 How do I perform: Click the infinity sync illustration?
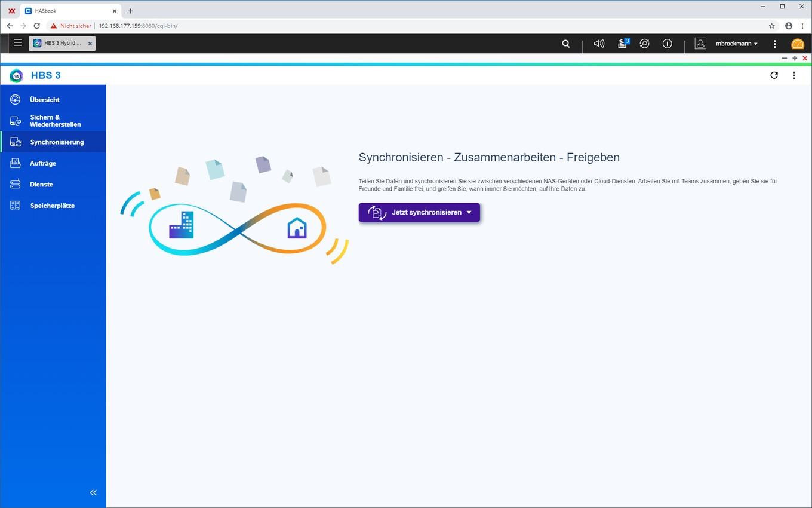[x=235, y=210]
